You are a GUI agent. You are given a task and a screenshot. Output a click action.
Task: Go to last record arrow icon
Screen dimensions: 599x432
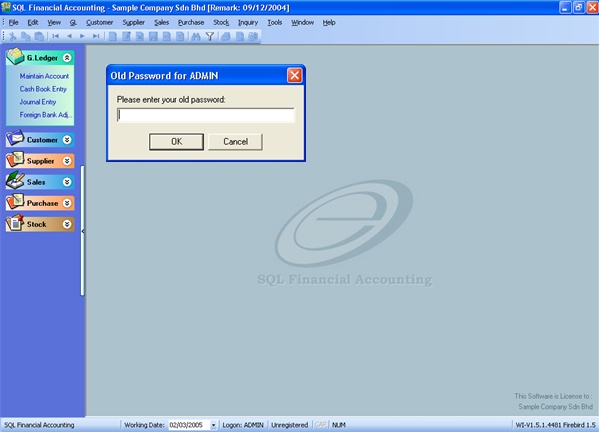point(96,36)
